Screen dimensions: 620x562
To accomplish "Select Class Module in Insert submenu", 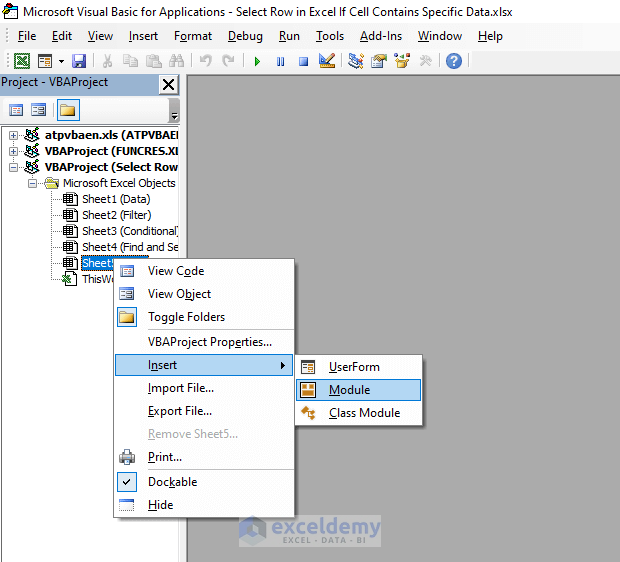I will [359, 413].
